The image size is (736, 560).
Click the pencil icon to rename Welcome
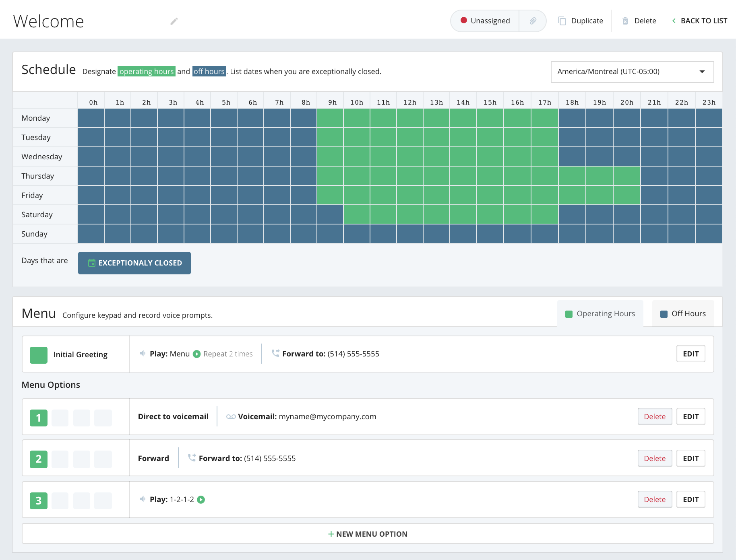click(x=174, y=21)
